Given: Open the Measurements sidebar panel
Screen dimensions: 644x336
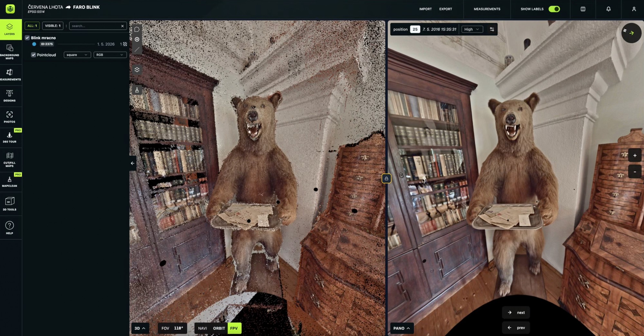Looking at the screenshot, I should click(x=10, y=75).
